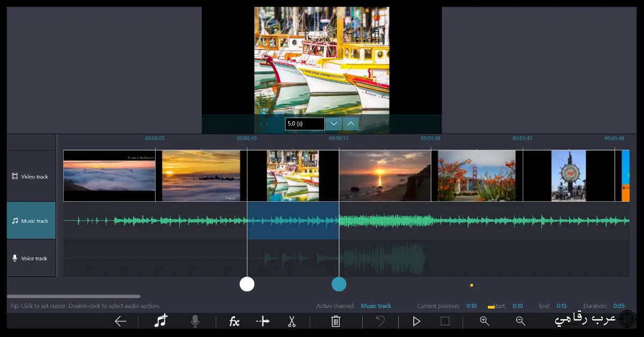Select the microphone recording icon
This screenshot has width=644, height=337.
click(195, 321)
